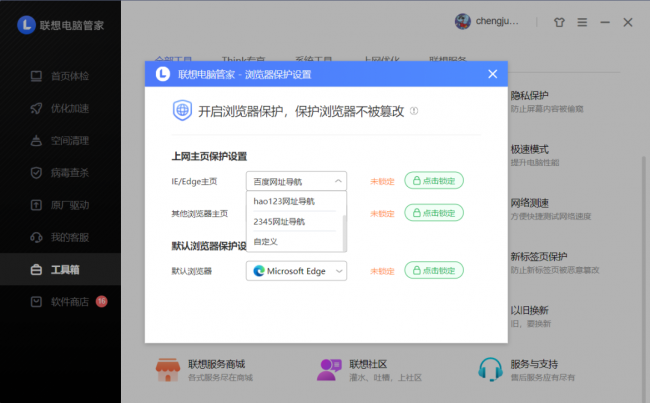Select 工具箱 label in the sidebar
Image resolution: width=650 pixels, height=403 pixels.
pos(65,269)
